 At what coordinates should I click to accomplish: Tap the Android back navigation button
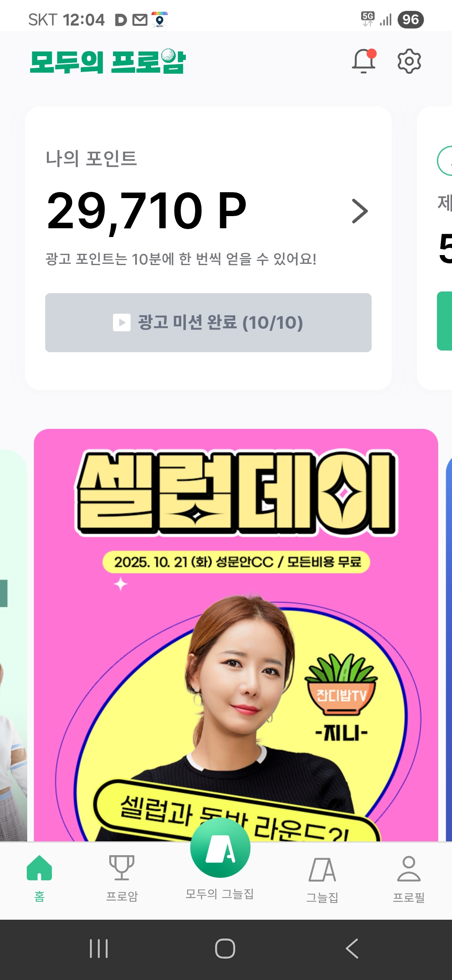point(352,949)
